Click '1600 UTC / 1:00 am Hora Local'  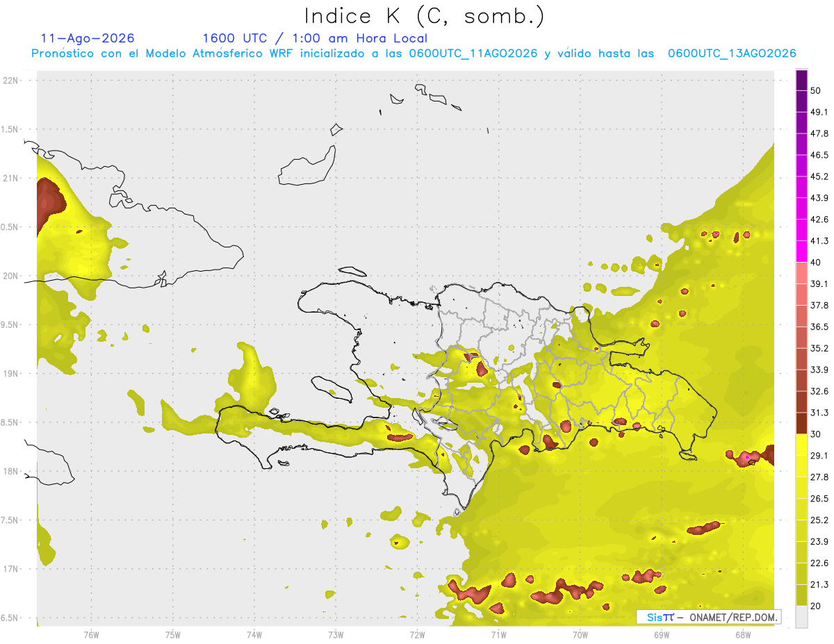click(315, 38)
